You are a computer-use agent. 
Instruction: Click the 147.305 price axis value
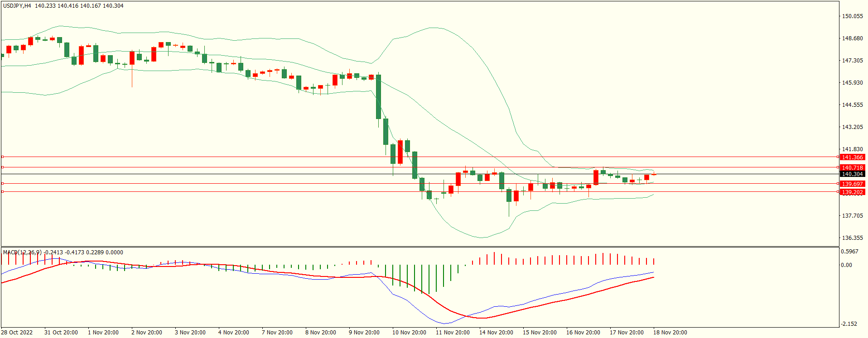(852, 61)
